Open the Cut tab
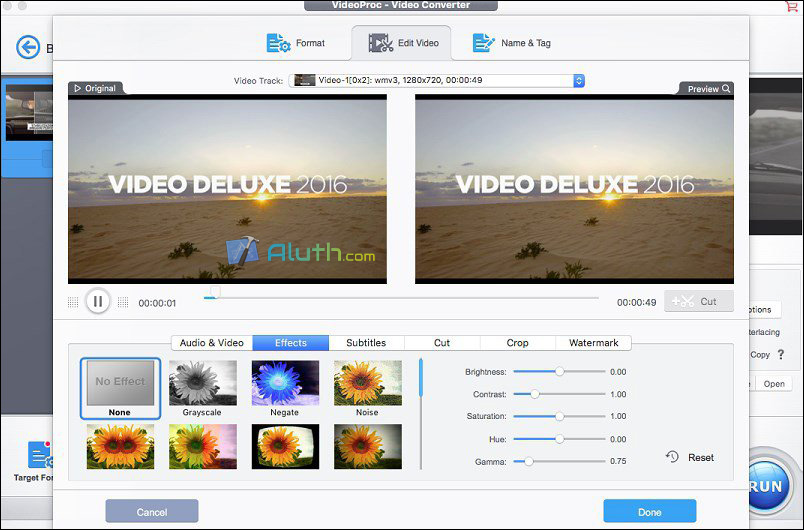 pos(442,343)
